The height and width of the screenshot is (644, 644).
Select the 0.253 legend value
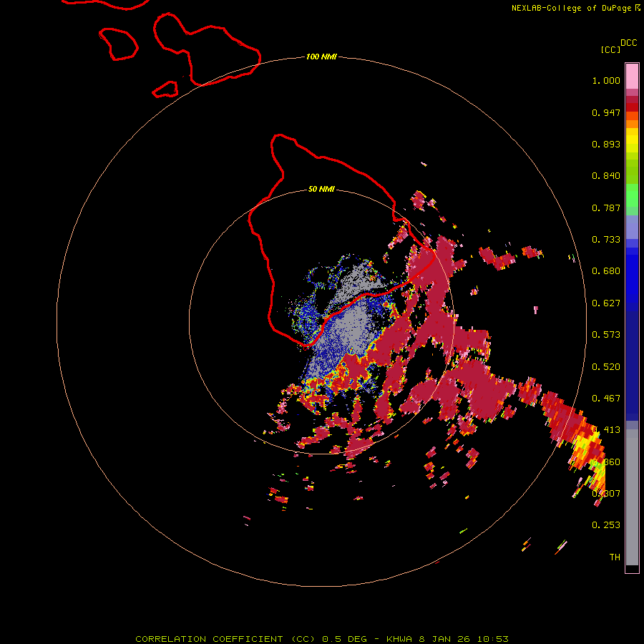coord(606,525)
